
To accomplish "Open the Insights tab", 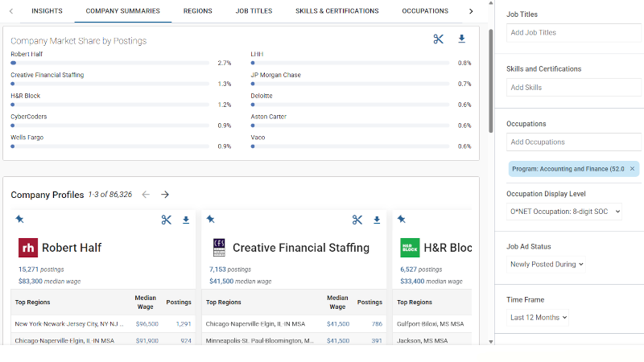I will 47,11.
